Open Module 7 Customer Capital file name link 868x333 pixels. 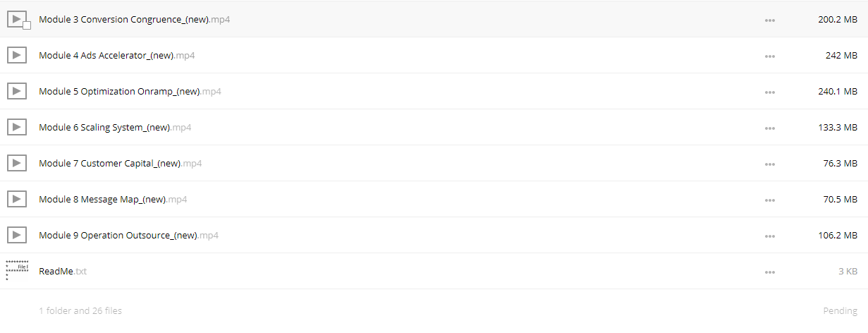point(120,164)
